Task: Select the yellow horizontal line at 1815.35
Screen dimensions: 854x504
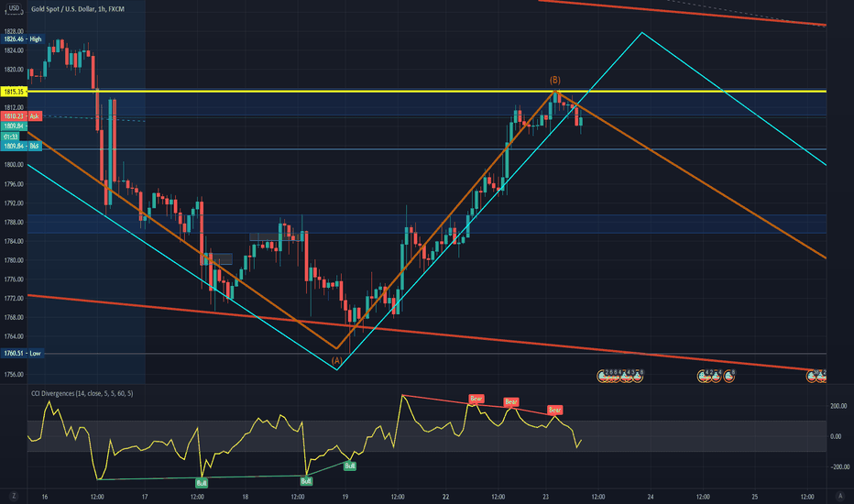Action: tap(427, 92)
